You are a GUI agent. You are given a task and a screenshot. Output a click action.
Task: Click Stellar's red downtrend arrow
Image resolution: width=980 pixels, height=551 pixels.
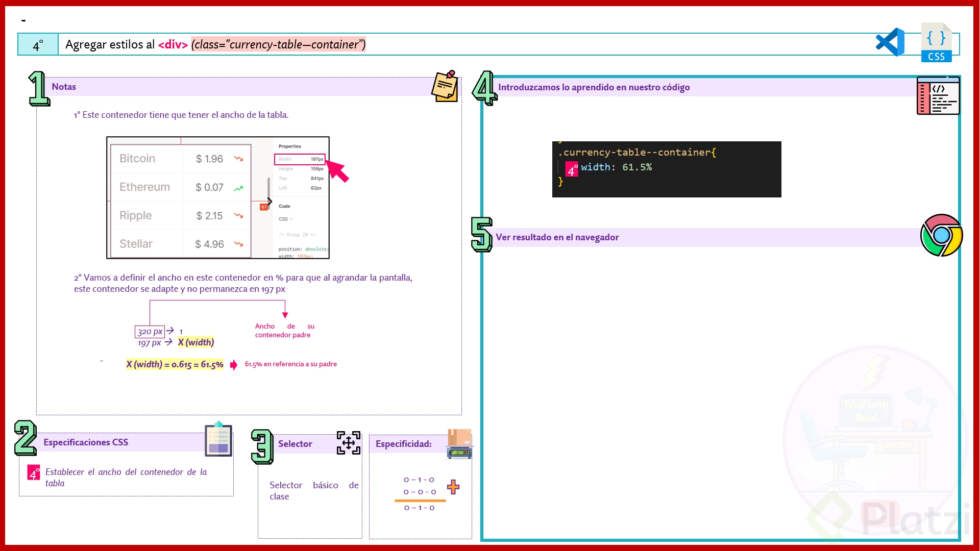click(x=238, y=244)
